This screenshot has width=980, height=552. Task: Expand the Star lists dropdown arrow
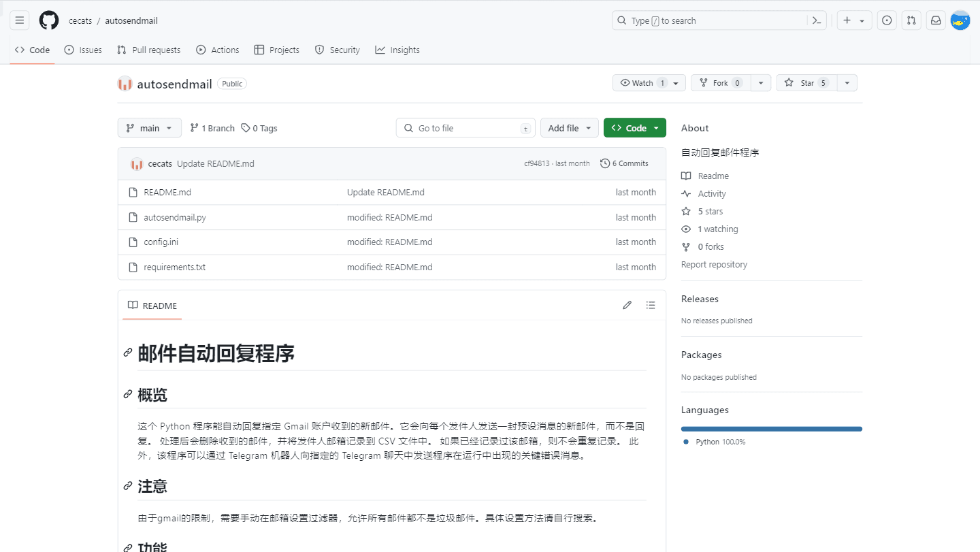[847, 83]
